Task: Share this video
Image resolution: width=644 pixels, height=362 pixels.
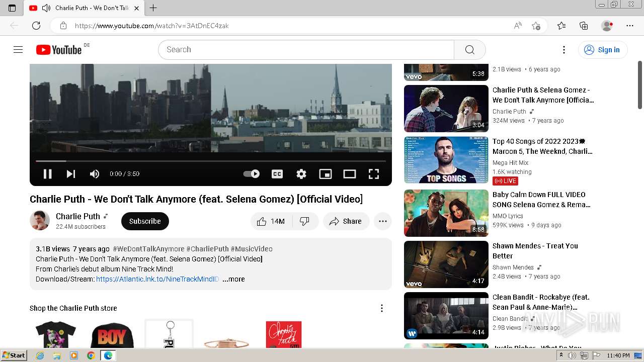Action: point(346,221)
